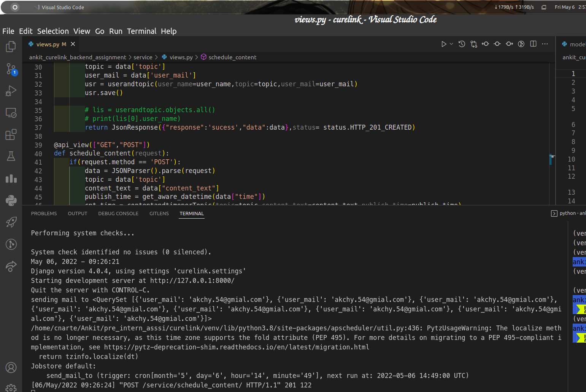The image size is (586, 392).
Task: Click the middle commit icon in editor toolbar
Action: click(x=497, y=44)
